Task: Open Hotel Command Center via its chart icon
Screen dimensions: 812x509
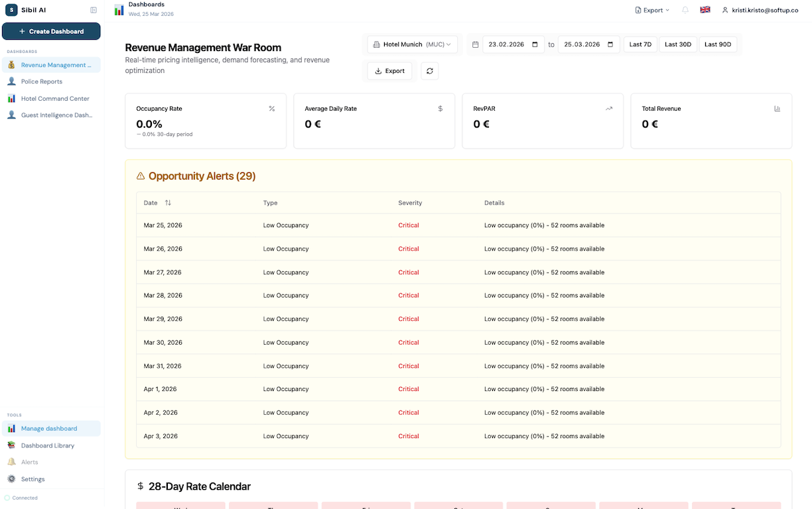Action: click(12, 98)
